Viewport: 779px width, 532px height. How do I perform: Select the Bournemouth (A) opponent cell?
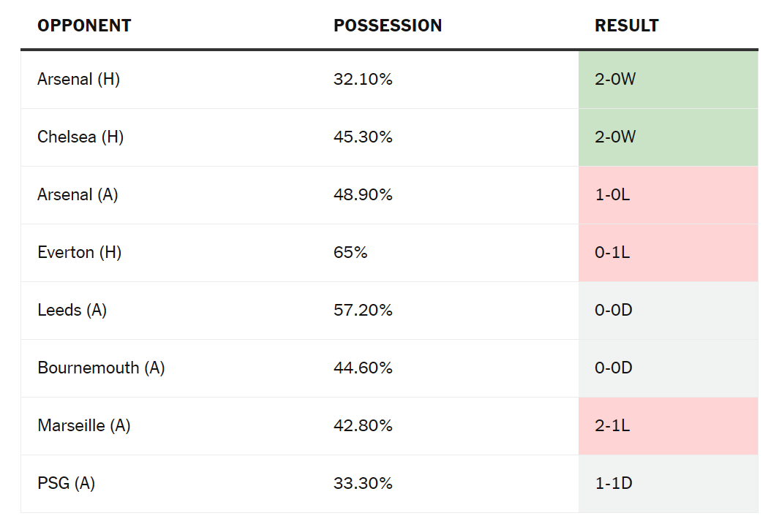(101, 368)
